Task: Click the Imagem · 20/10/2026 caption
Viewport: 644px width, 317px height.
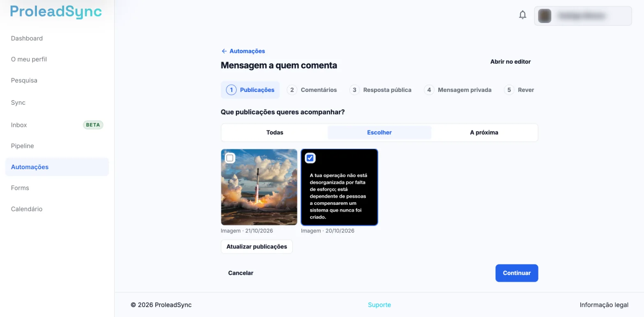Action: pos(328,231)
